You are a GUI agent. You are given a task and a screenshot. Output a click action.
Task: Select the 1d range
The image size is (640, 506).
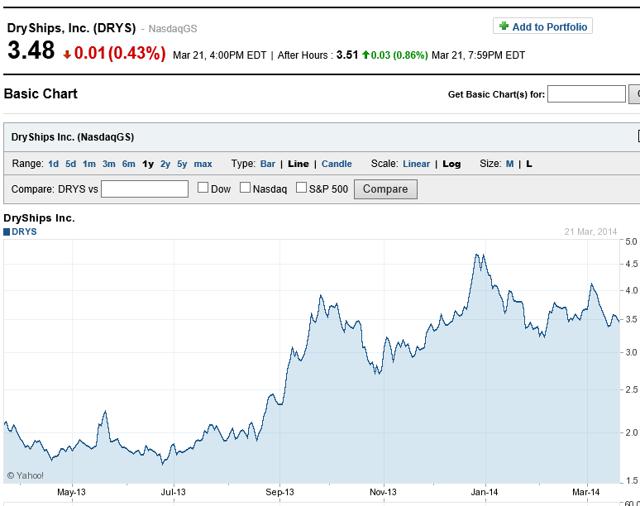(x=53, y=164)
